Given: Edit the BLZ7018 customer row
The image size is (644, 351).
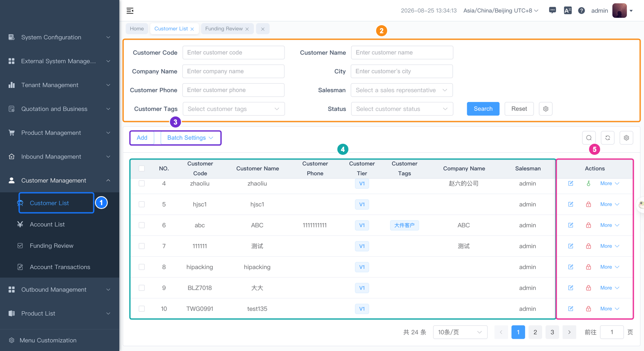Looking at the screenshot, I should (x=571, y=288).
